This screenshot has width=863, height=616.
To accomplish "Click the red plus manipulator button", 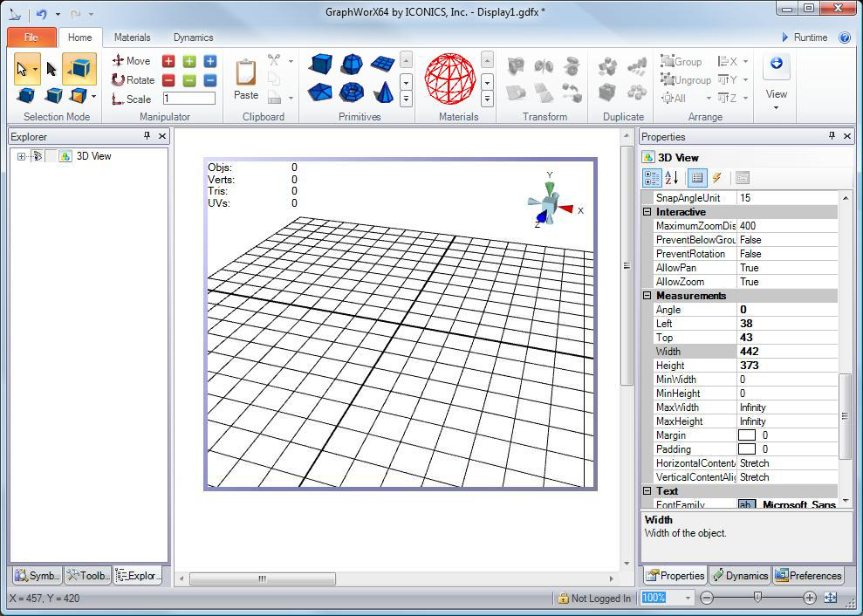I will coord(168,61).
